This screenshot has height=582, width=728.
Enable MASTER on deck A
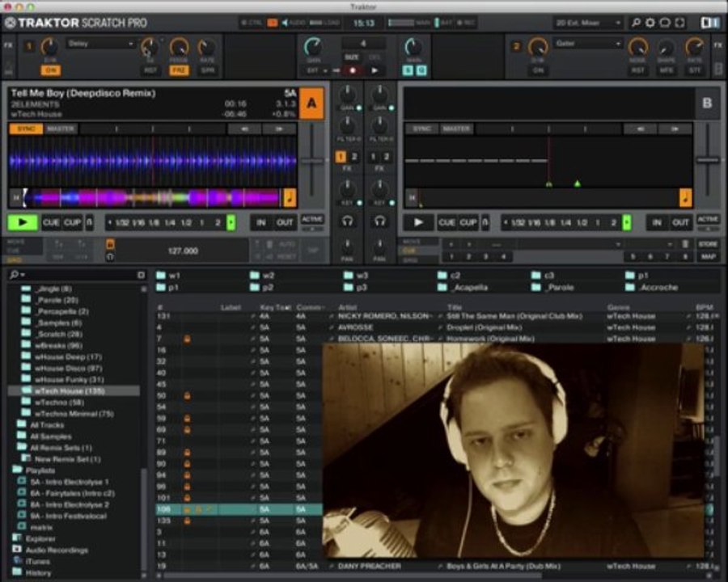[61, 129]
